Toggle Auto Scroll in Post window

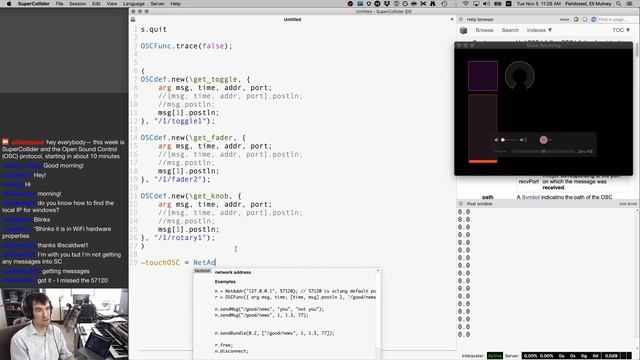pos(628,204)
